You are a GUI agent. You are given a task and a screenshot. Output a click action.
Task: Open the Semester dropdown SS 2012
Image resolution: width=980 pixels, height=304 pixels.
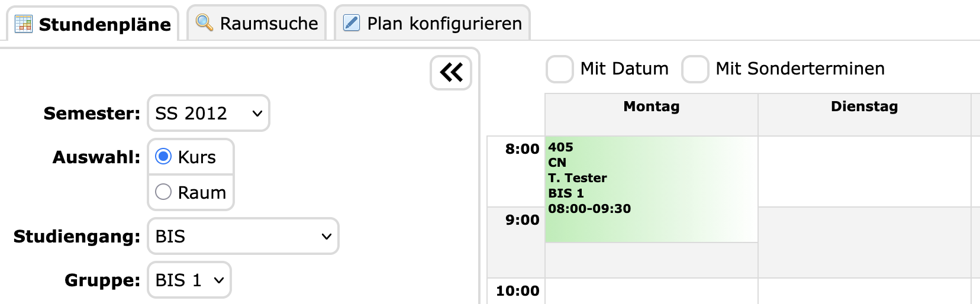coord(208,113)
